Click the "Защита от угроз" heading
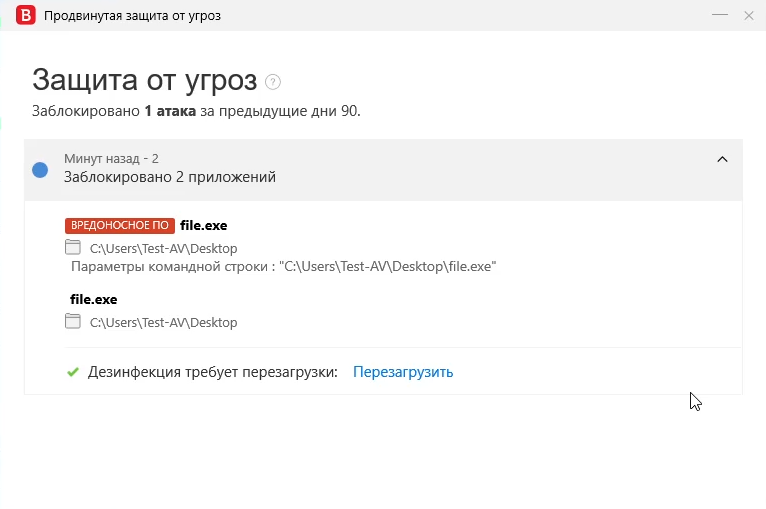This screenshot has height=509, width=766. [144, 80]
